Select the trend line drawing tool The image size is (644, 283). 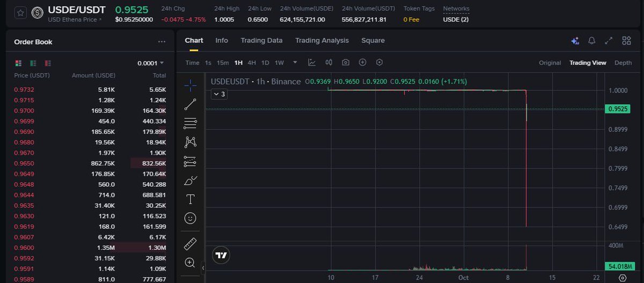[x=190, y=104]
